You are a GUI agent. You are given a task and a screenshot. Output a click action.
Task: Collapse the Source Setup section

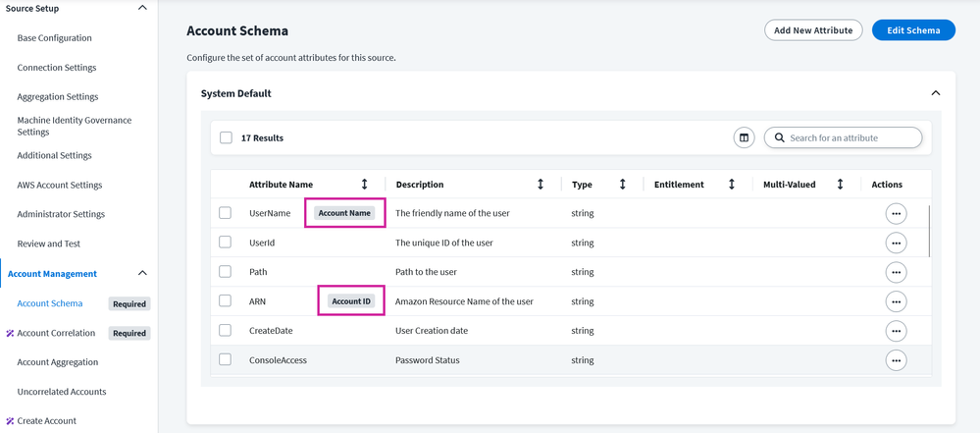142,8
